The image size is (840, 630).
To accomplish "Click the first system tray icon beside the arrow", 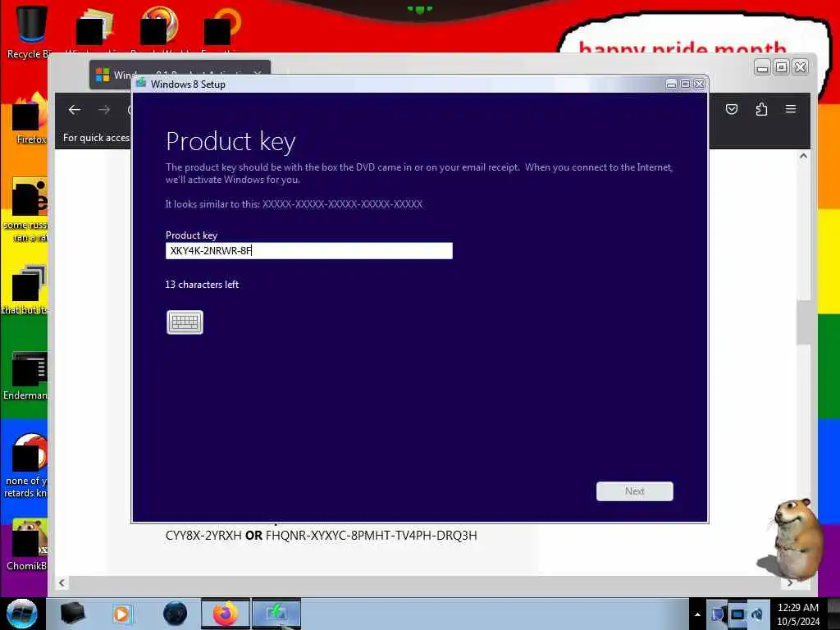I will pyautogui.click(x=718, y=614).
